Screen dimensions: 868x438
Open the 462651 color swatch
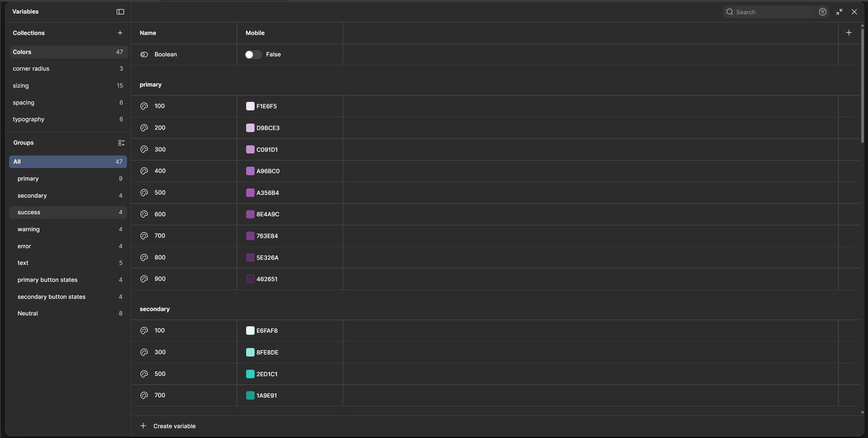250,279
